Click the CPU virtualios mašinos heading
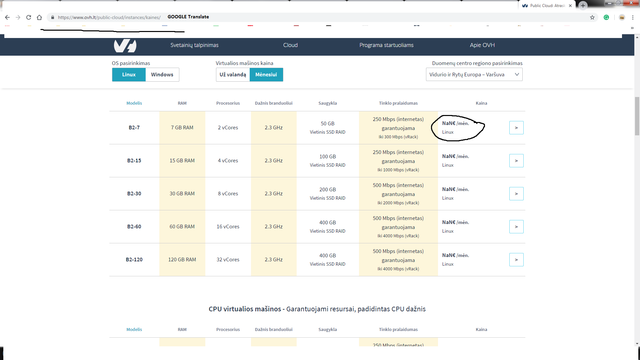 tap(317, 309)
